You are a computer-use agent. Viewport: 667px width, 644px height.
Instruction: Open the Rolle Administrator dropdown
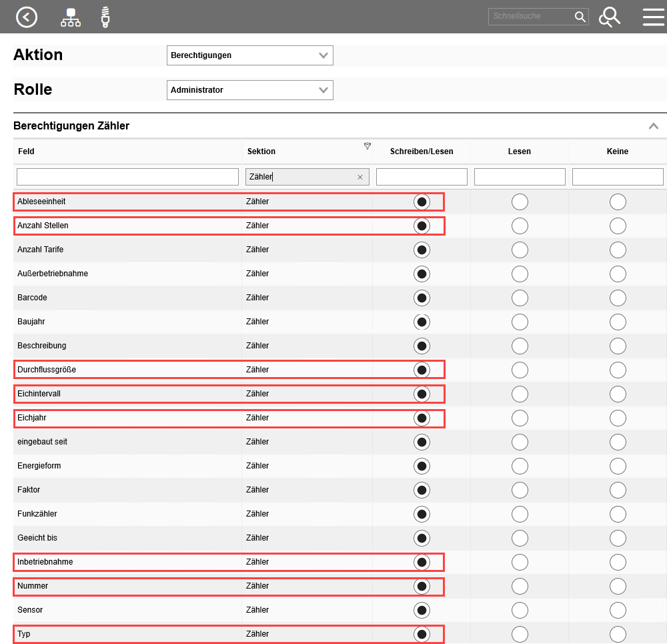point(249,90)
